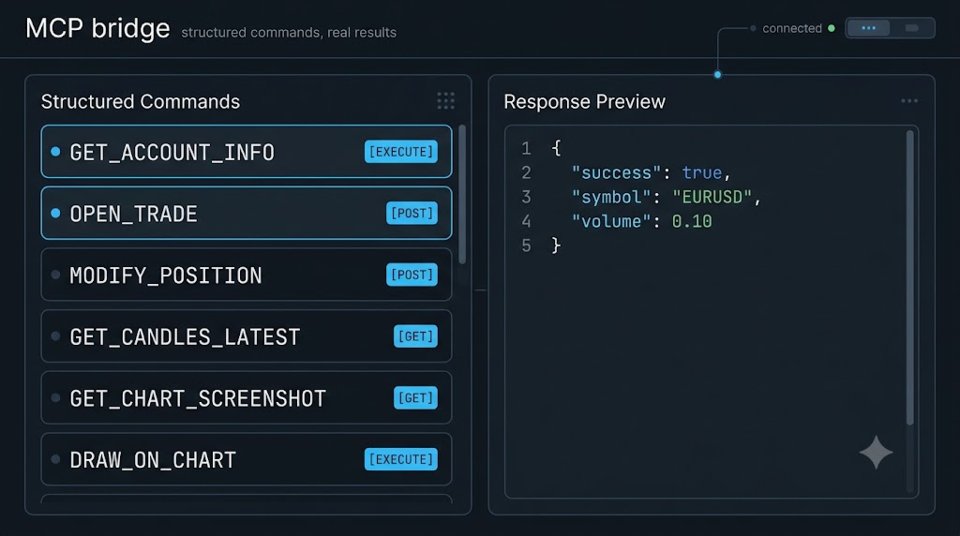Click line number 5 in Response Preview

pyautogui.click(x=526, y=246)
